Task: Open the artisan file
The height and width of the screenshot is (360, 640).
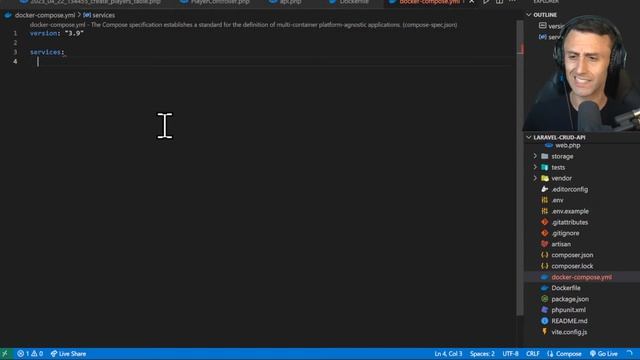Action: 561,244
